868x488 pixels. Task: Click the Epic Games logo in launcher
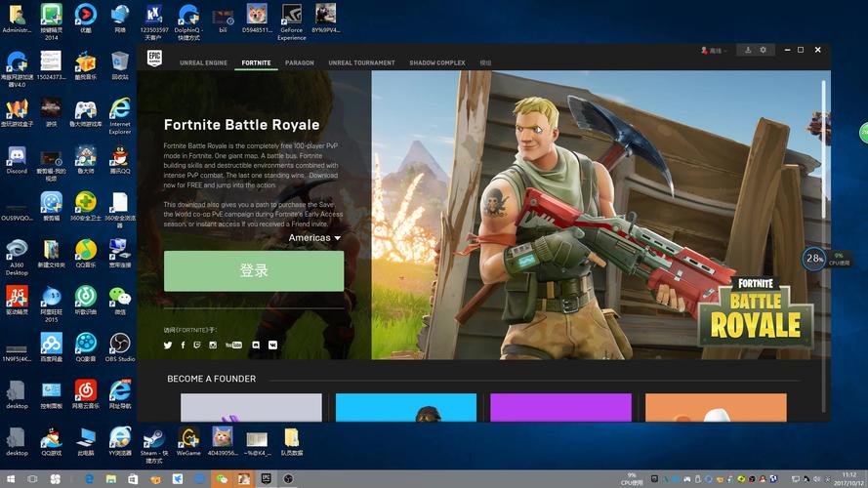tap(154, 58)
